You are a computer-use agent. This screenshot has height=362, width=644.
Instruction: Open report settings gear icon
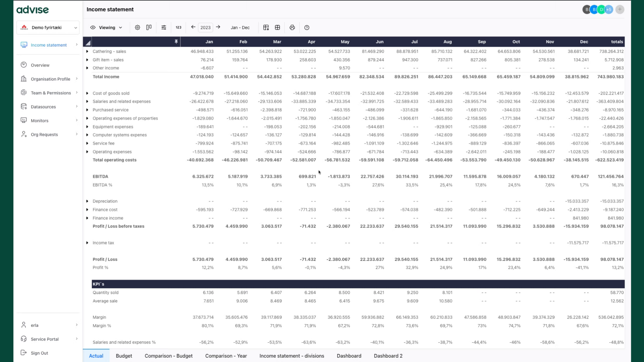[x=138, y=27]
